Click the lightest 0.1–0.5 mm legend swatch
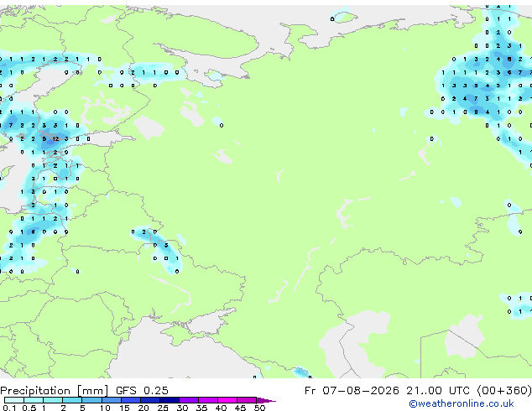Screen dimensions: 532x411 pyautogui.click(x=14, y=400)
